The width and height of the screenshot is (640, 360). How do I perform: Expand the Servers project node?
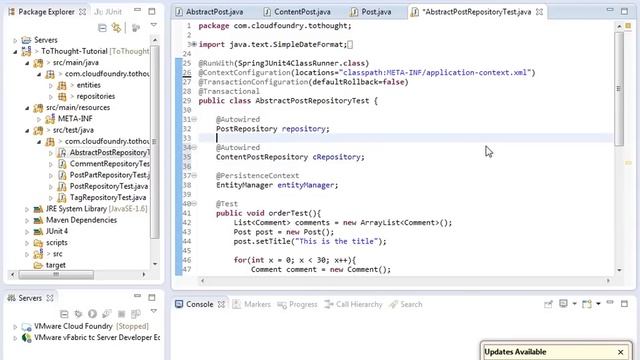pos(15,40)
